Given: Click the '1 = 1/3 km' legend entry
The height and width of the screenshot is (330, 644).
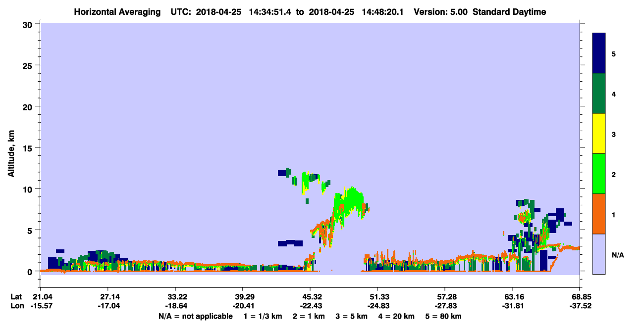Looking at the screenshot, I should point(263,316).
